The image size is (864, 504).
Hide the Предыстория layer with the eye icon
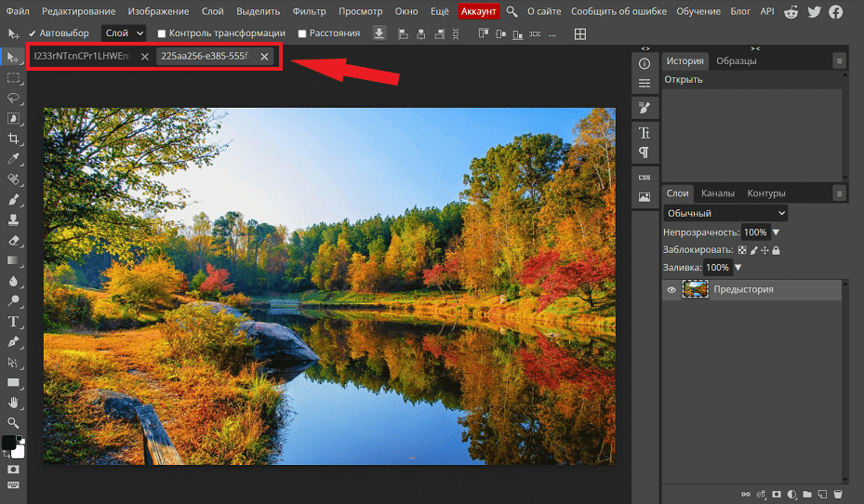(671, 290)
